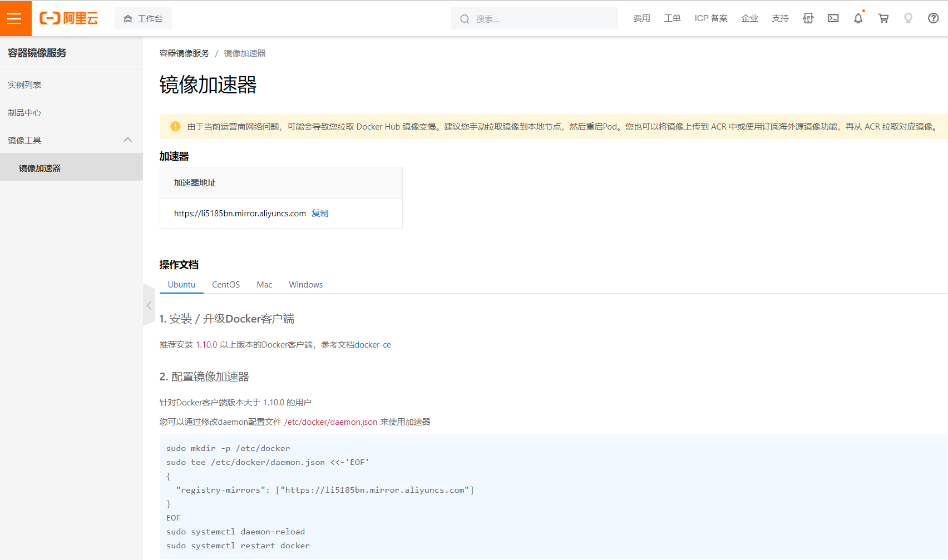Switch to the Windows tab
948x560 pixels.
(x=305, y=285)
